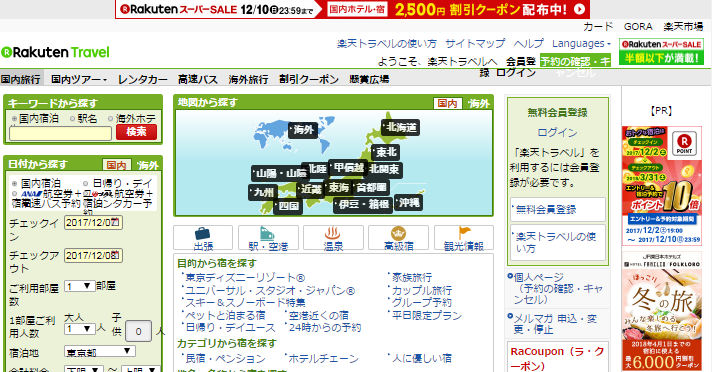This screenshot has width=712, height=372.
Task: Click the Rakuten スーパーSALE top banner
Action: [x=353, y=9]
